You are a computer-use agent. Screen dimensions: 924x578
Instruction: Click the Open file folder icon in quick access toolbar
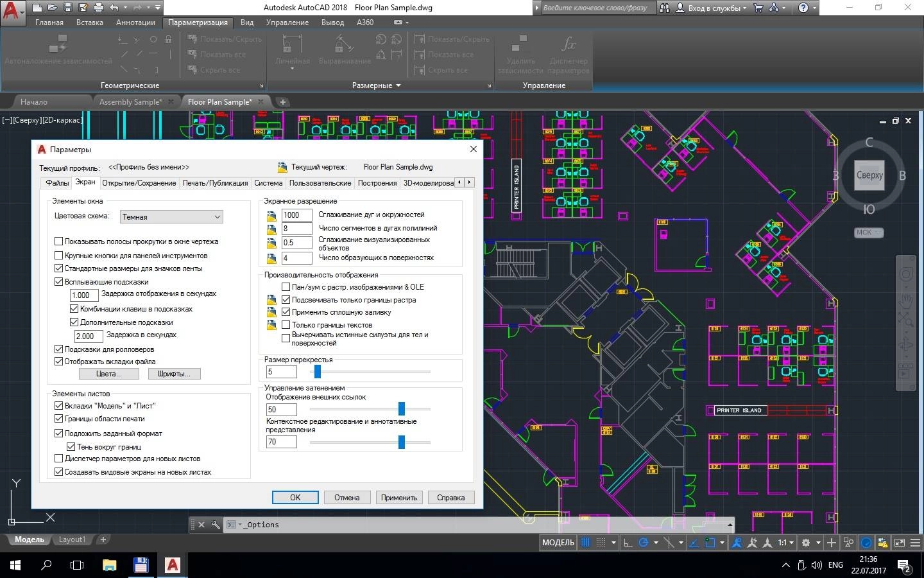click(53, 8)
